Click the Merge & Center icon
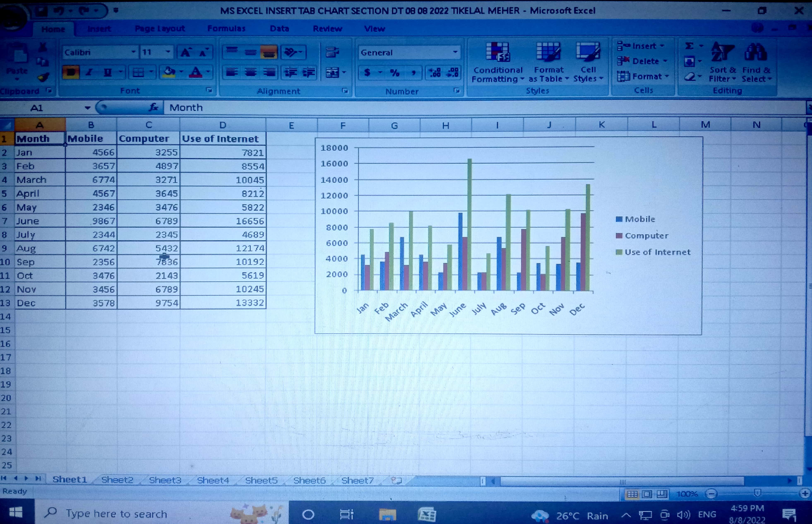The image size is (812, 524). pos(332,72)
